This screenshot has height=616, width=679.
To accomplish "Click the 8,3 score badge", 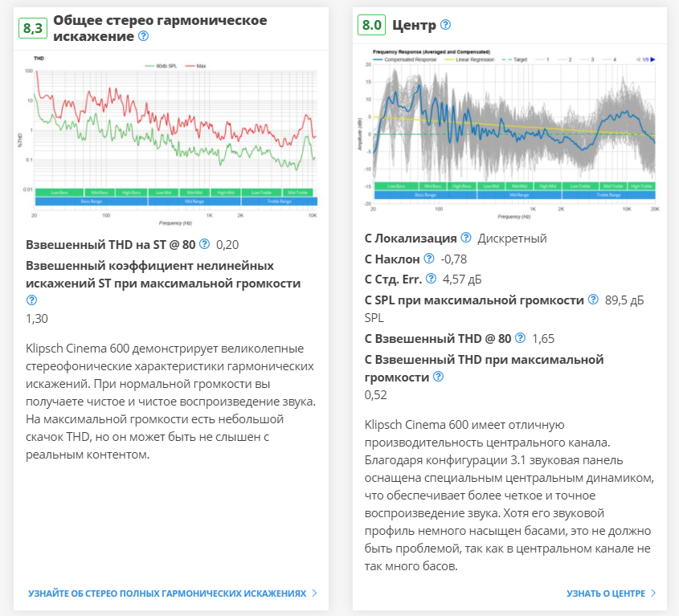I will coord(33,29).
